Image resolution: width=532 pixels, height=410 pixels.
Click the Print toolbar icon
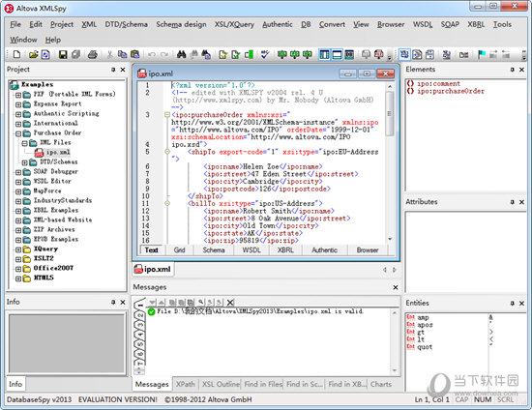[93, 54]
